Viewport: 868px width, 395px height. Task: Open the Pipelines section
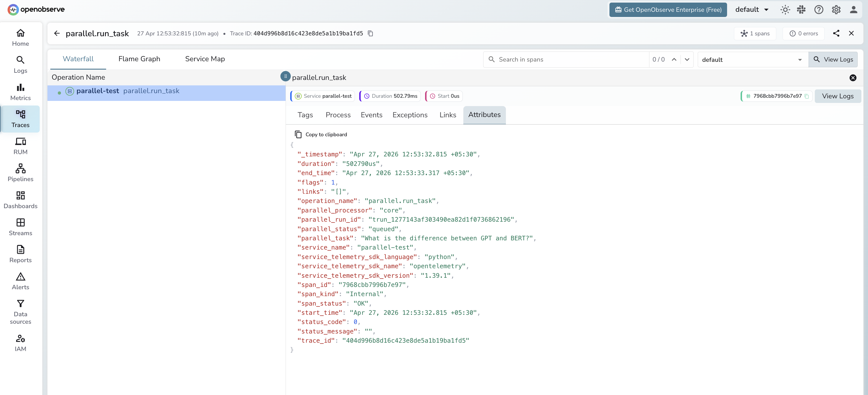[x=20, y=172]
